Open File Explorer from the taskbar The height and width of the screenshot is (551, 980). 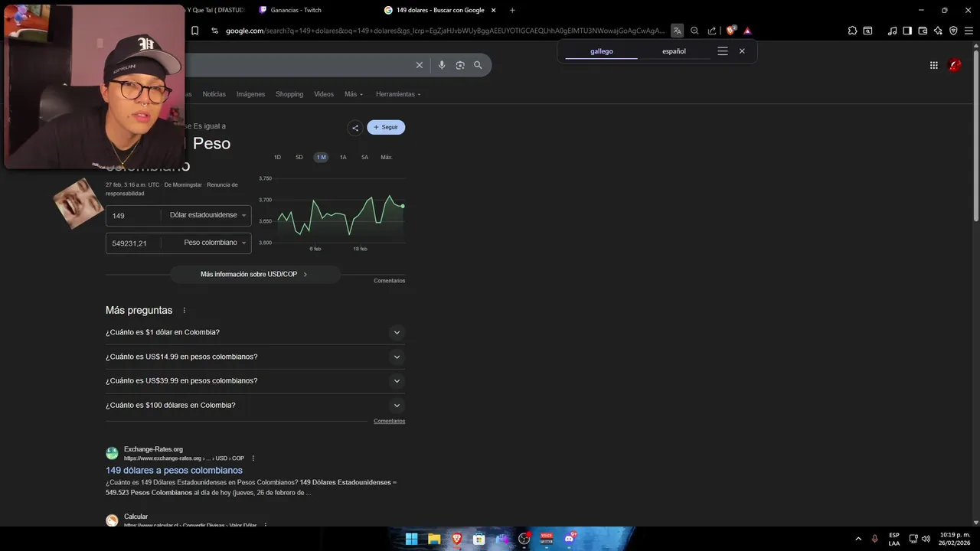coord(434,539)
